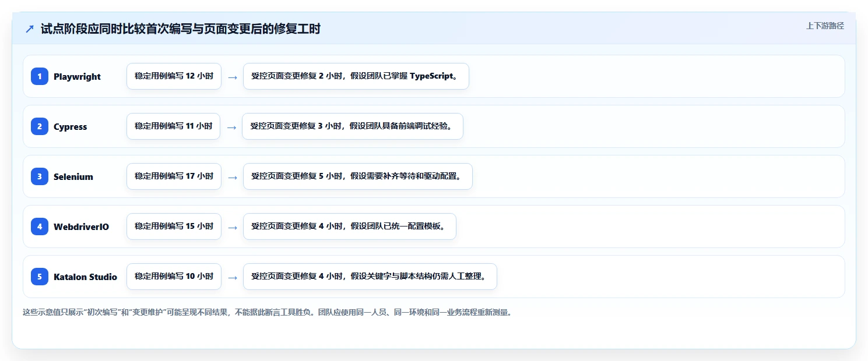Screen dimensions: 868x361
Task: Select the Selenium row label
Action: click(73, 176)
